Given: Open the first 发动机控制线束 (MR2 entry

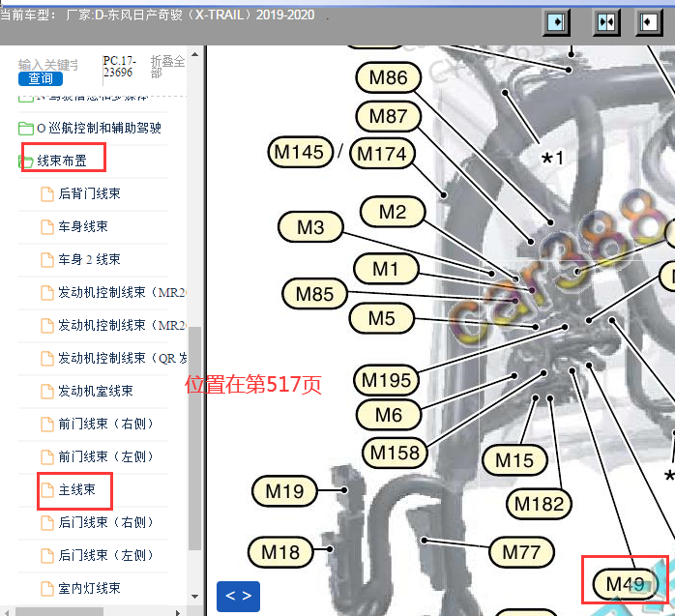Looking at the screenshot, I should [x=122, y=292].
